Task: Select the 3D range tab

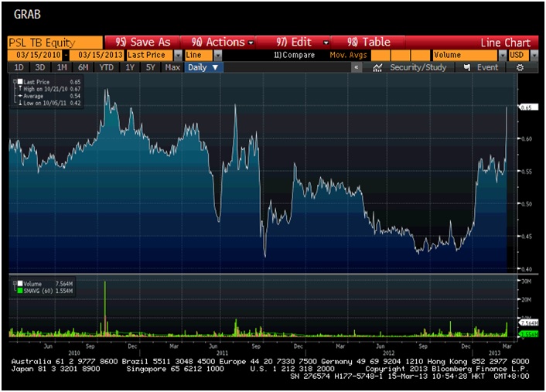Action: coord(40,67)
